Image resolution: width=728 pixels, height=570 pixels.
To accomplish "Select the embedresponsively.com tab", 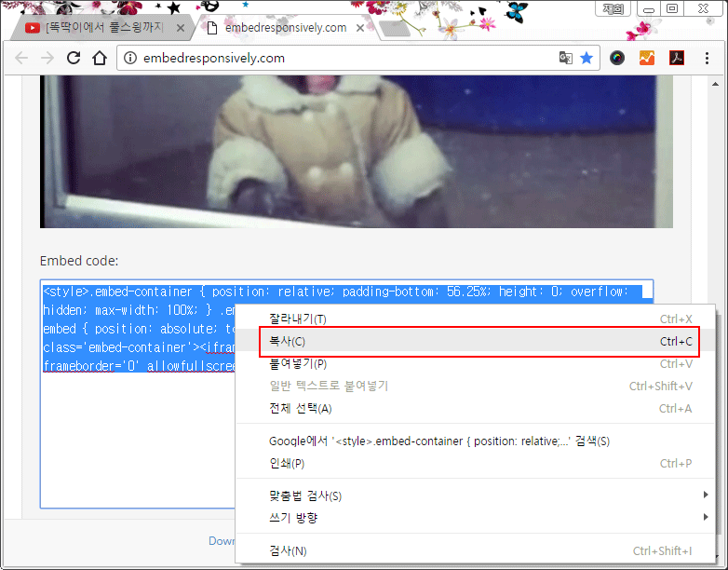I will 284,28.
